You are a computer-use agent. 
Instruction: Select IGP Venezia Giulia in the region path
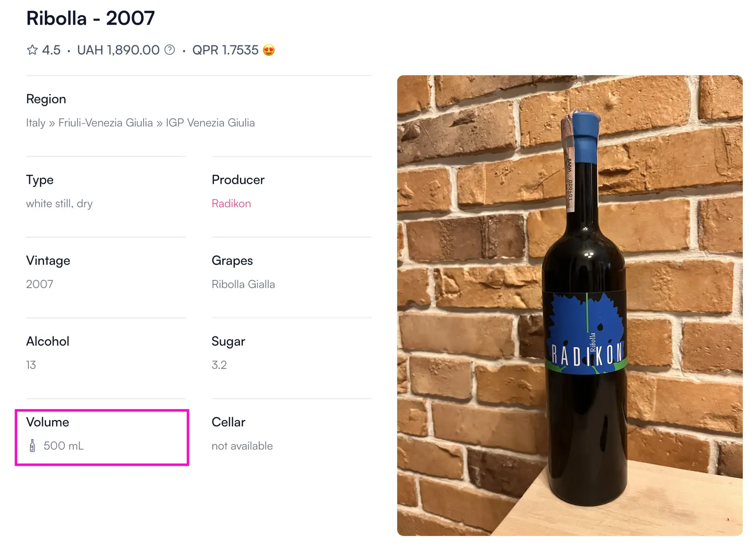pyautogui.click(x=210, y=123)
